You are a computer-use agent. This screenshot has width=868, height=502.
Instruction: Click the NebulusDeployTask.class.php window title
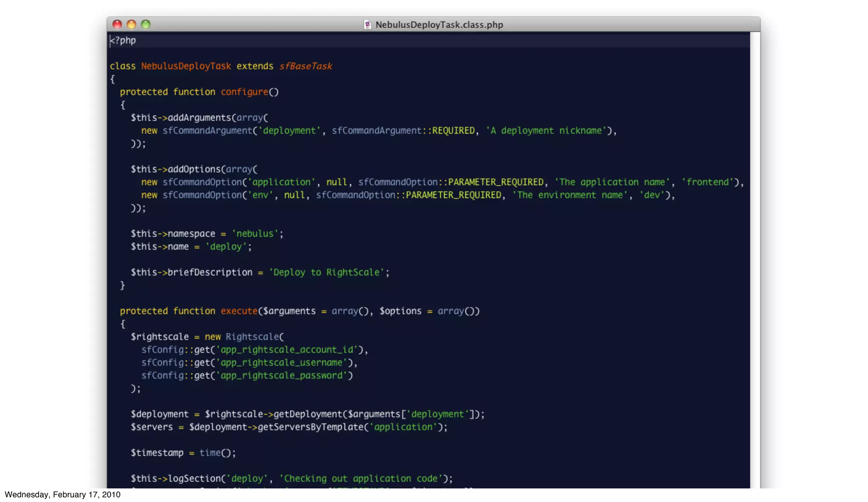point(439,25)
